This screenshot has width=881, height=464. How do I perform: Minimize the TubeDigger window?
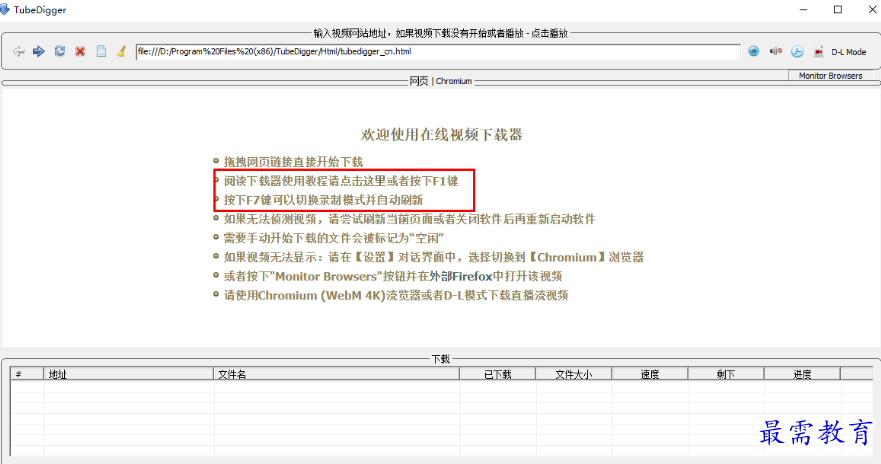[x=803, y=10]
